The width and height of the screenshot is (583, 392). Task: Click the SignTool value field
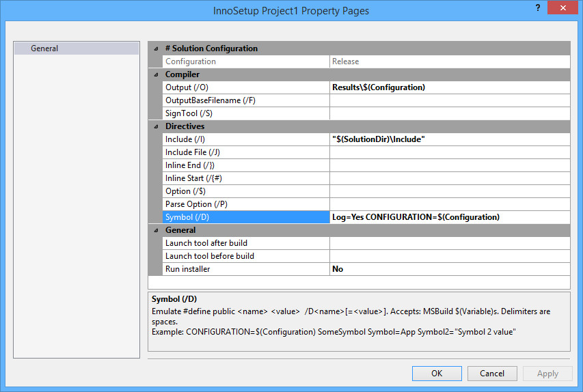coord(450,113)
